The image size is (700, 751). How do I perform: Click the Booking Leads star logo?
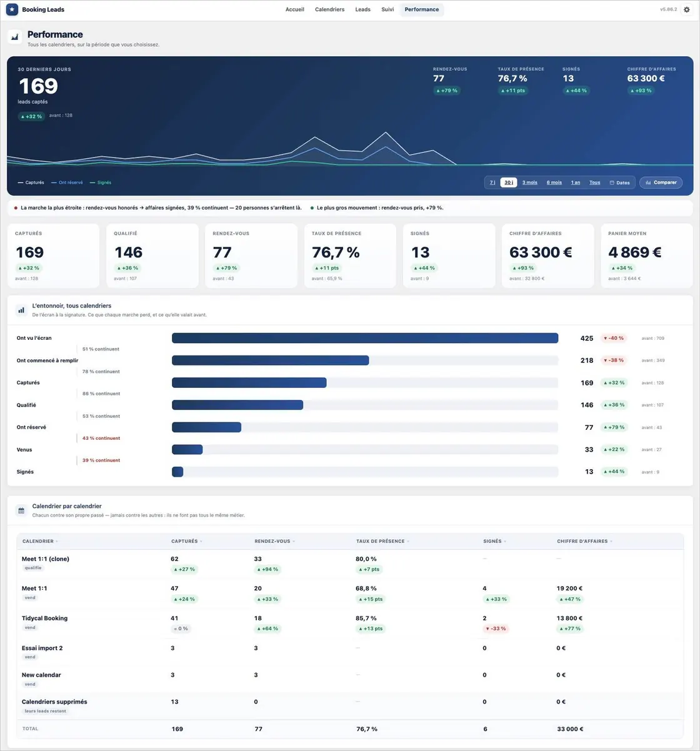point(12,9)
